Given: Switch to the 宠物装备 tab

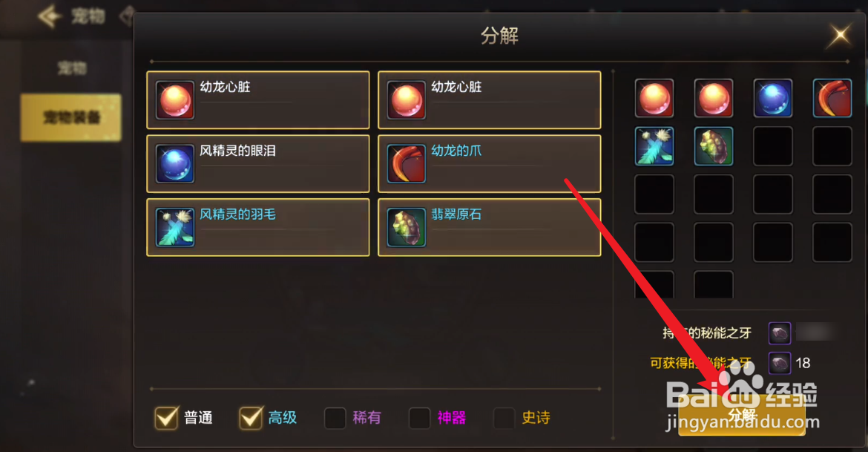Looking at the screenshot, I should pyautogui.click(x=71, y=117).
